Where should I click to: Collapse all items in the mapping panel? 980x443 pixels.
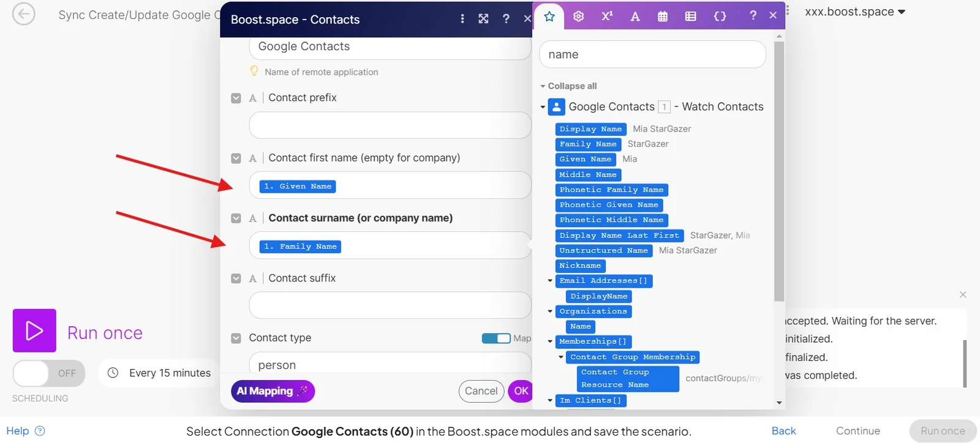(x=568, y=86)
